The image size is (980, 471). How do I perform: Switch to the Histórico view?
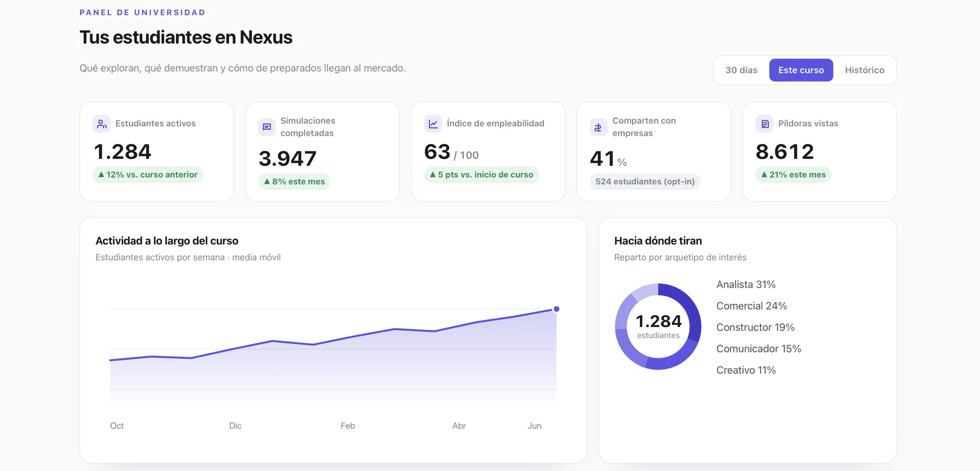[864, 70]
